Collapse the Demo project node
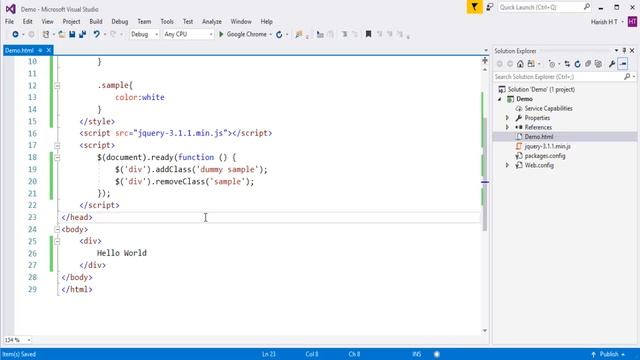 tap(500, 99)
